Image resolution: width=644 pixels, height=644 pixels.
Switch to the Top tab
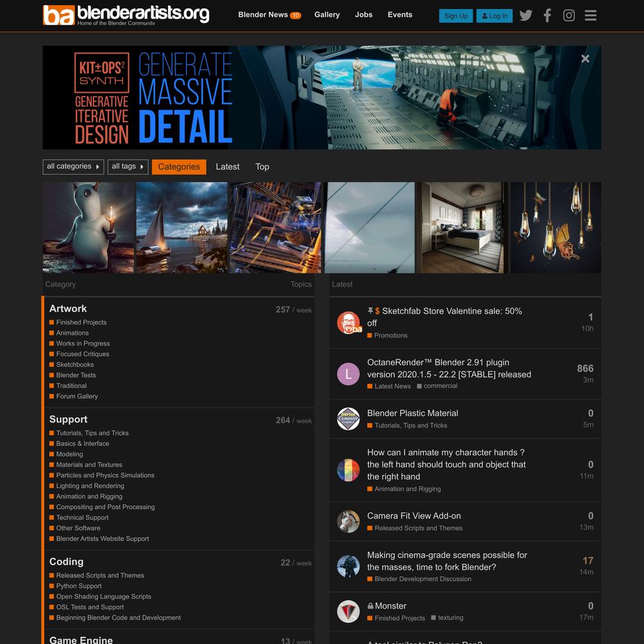coord(262,167)
